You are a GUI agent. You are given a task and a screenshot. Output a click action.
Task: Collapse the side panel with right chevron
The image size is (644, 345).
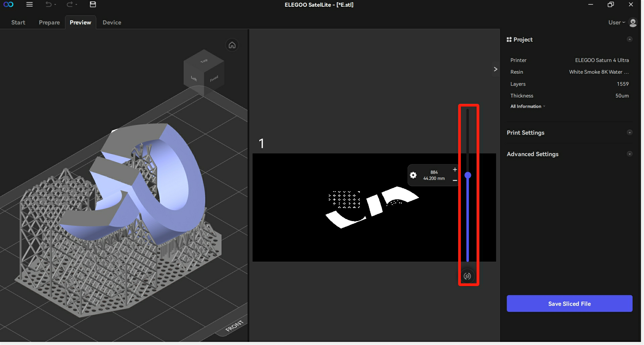495,69
